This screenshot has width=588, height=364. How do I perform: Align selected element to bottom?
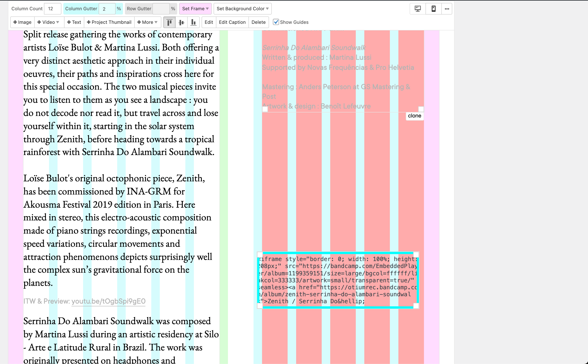click(193, 22)
